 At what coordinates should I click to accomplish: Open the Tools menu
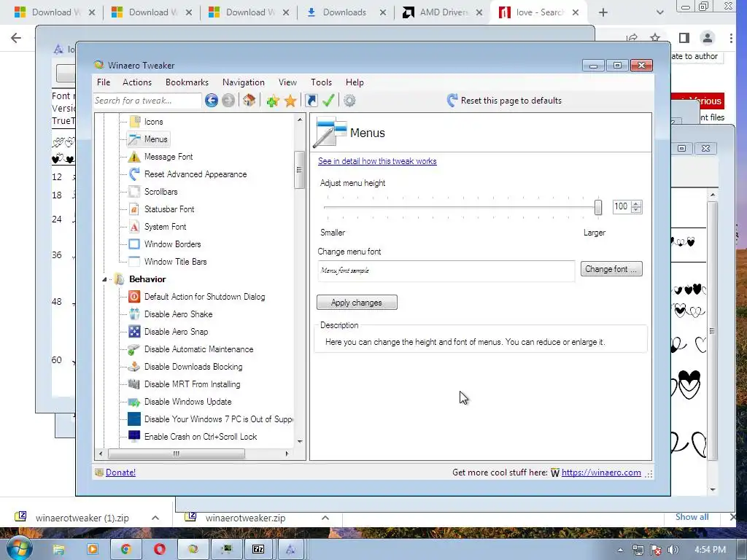coord(322,82)
